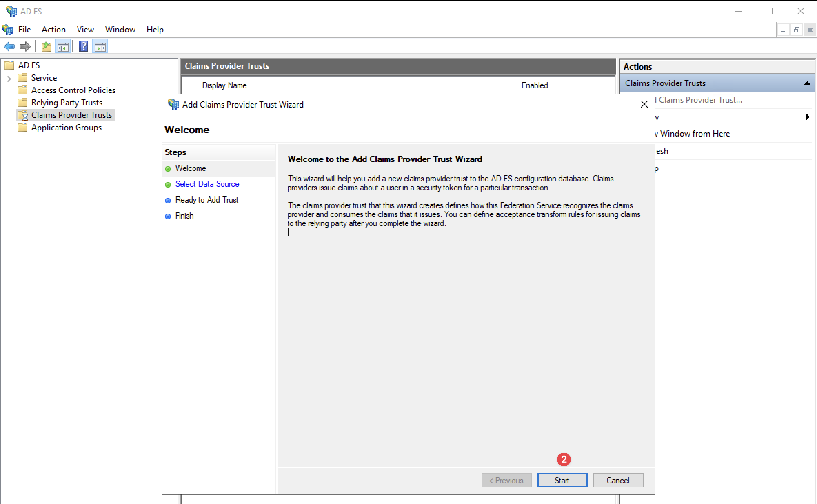Click the Back navigation arrow icon

point(9,46)
